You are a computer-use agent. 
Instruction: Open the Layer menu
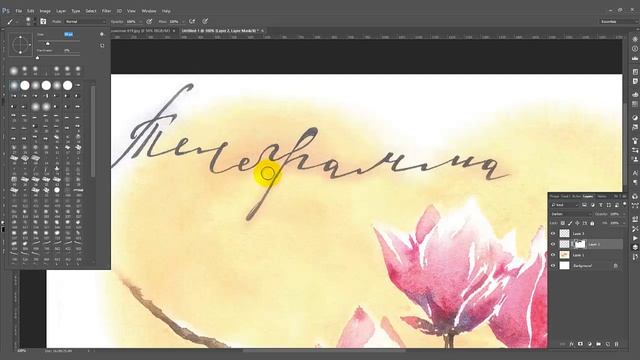pos(61,11)
